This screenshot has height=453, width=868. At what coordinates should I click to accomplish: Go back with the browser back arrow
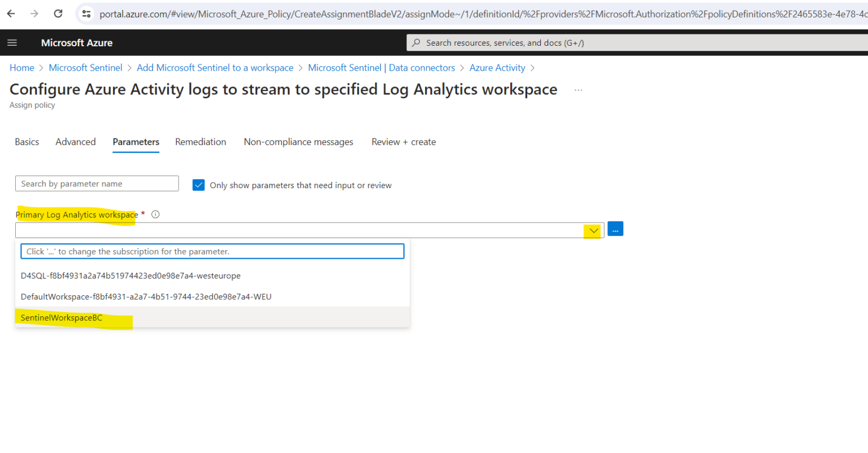(x=11, y=14)
